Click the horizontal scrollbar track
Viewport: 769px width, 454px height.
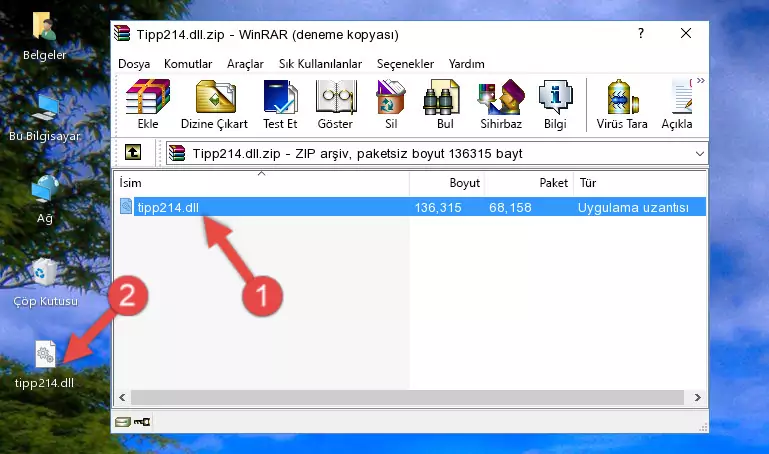[407, 398]
